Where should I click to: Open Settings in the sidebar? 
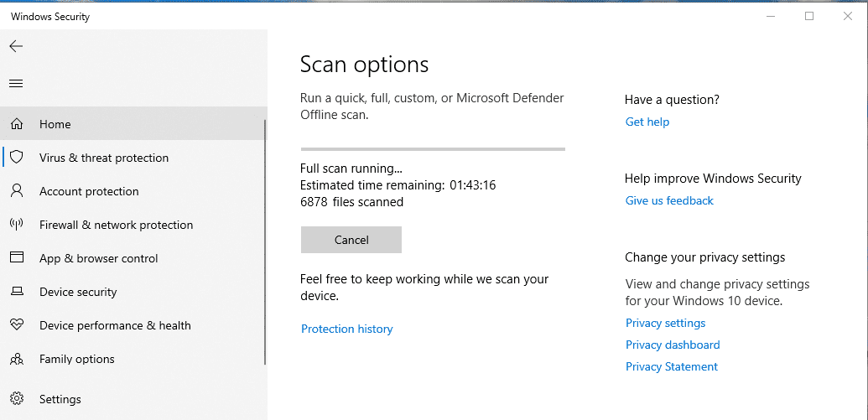click(x=133, y=399)
